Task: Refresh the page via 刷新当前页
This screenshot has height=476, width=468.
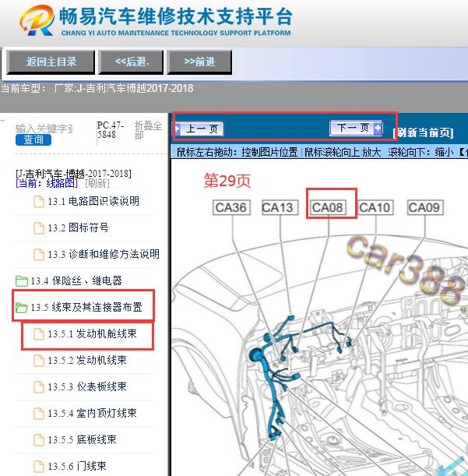Action: pos(423,132)
